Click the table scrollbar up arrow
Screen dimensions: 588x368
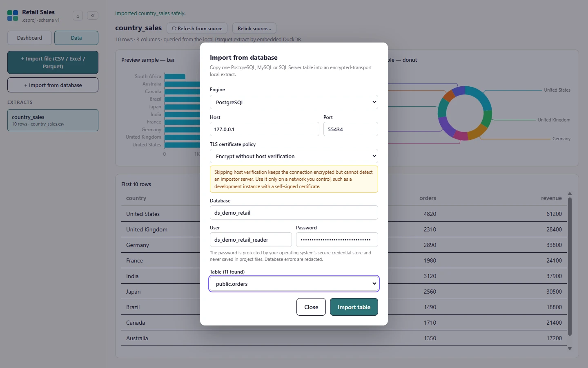(570, 194)
